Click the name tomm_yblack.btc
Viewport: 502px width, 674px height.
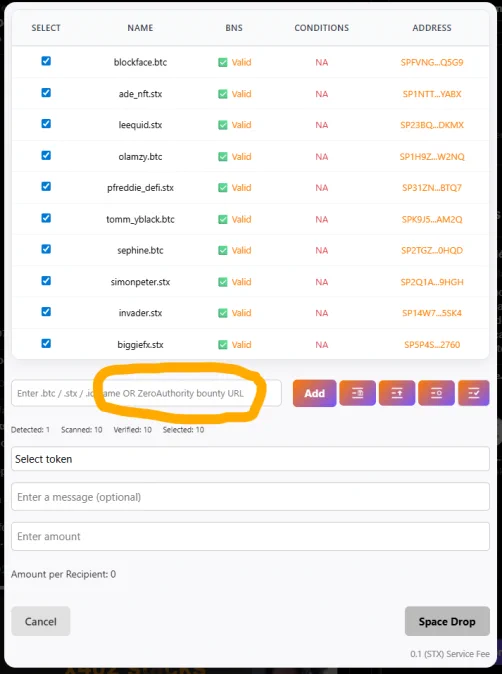coord(140,219)
